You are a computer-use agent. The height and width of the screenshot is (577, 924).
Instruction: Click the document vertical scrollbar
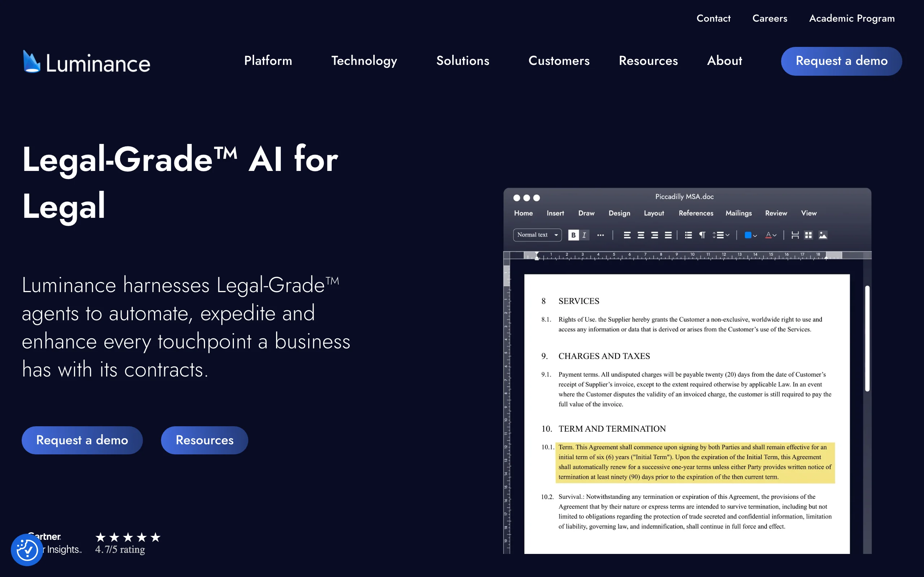tap(867, 338)
